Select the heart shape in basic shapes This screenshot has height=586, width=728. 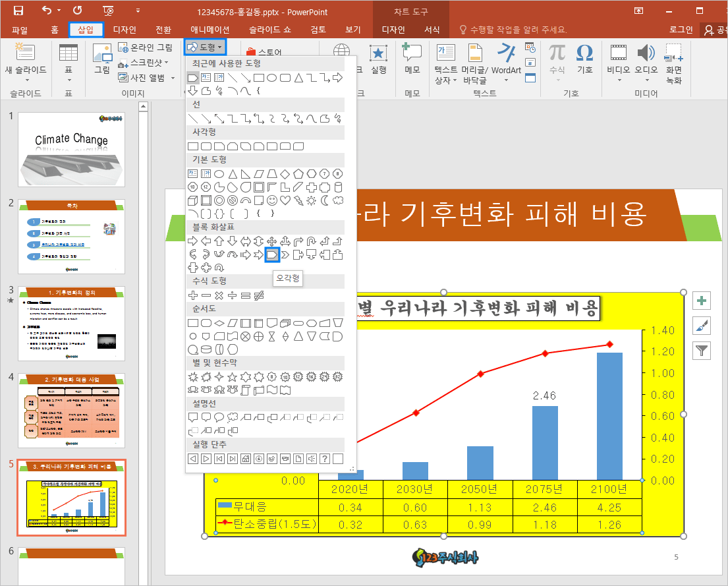tap(285, 200)
